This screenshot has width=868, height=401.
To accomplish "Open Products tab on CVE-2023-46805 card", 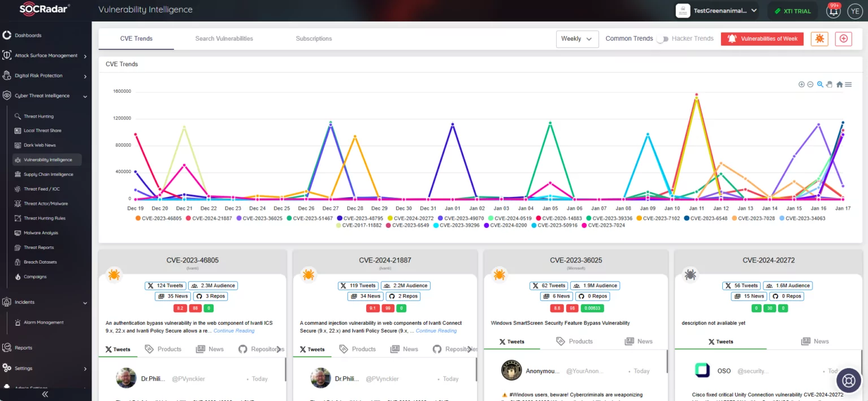I will pyautogui.click(x=163, y=349).
